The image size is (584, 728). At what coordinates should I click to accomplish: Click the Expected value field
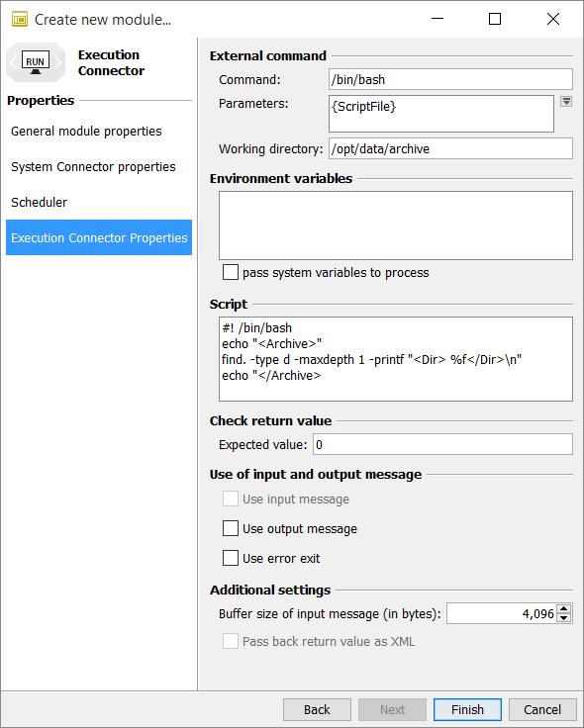coord(442,445)
